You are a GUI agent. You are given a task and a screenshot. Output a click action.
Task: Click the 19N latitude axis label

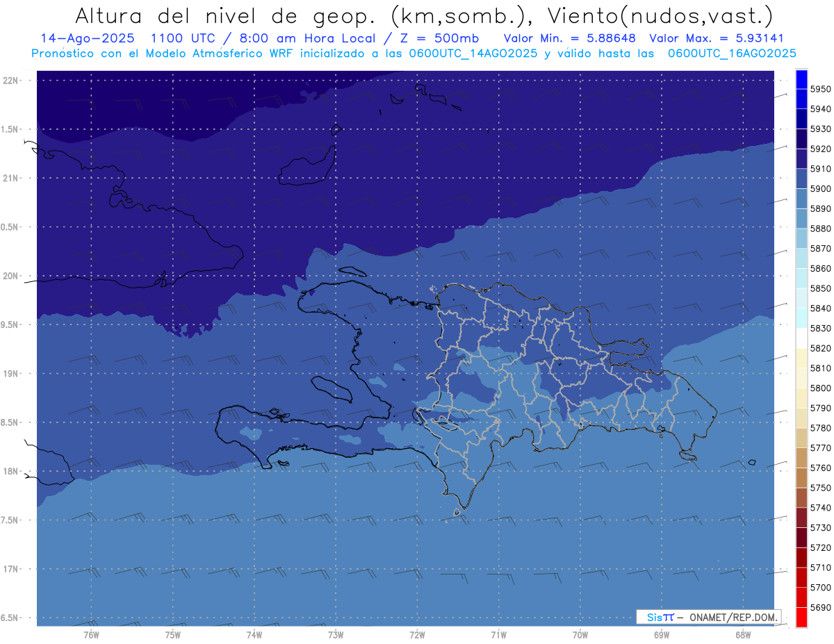[11, 373]
